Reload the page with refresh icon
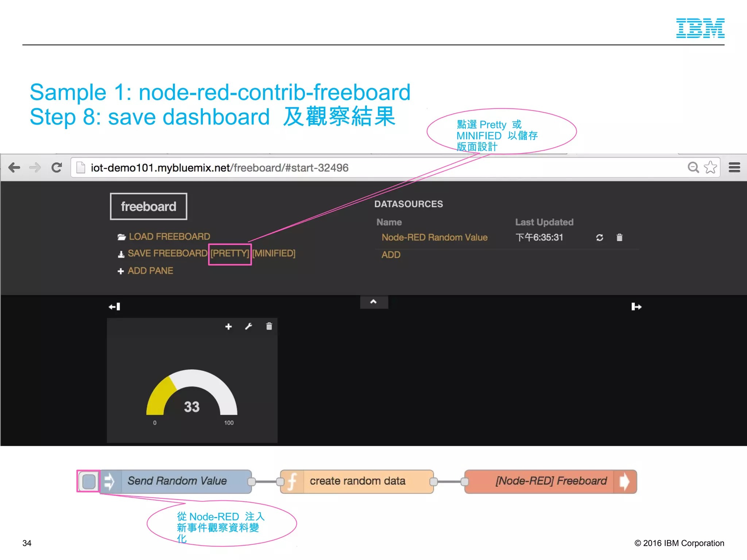Image resolution: width=747 pixels, height=560 pixels. point(57,168)
